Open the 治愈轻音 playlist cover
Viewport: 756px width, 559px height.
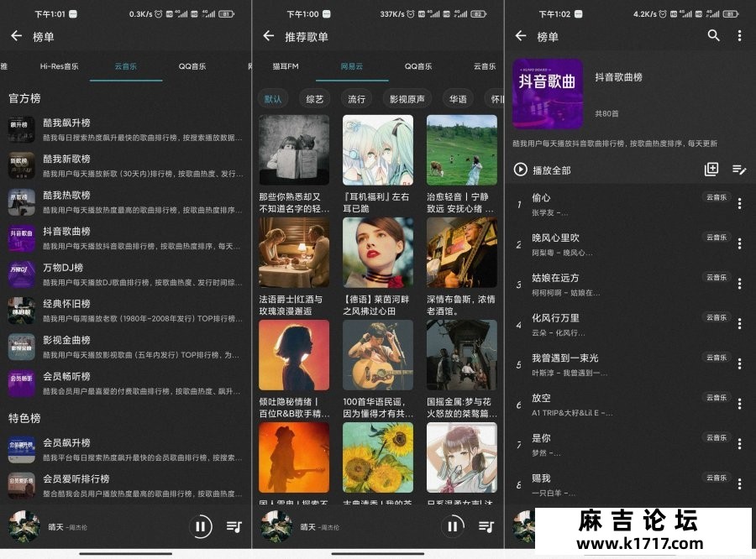pyautogui.click(x=462, y=150)
